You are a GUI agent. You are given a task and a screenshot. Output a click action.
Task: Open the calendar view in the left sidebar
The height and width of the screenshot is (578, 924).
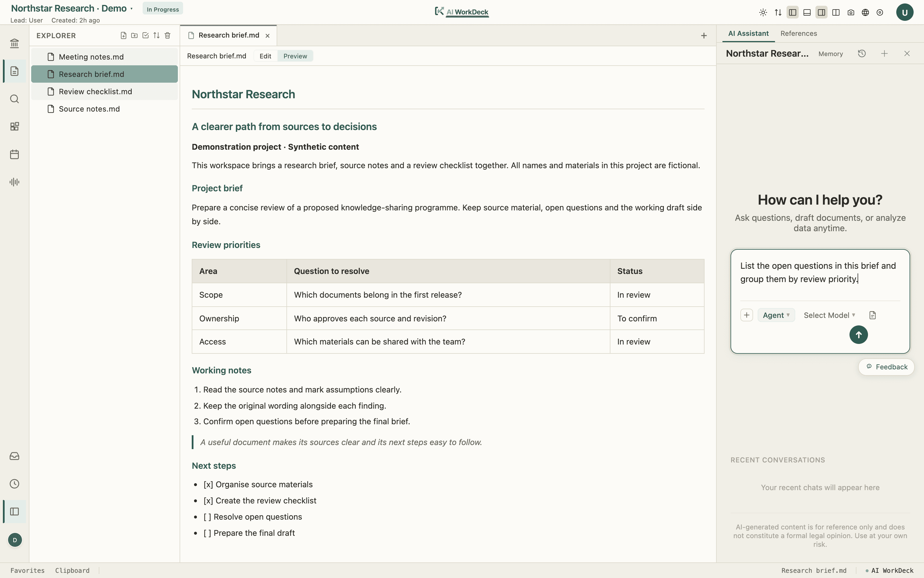(x=14, y=154)
